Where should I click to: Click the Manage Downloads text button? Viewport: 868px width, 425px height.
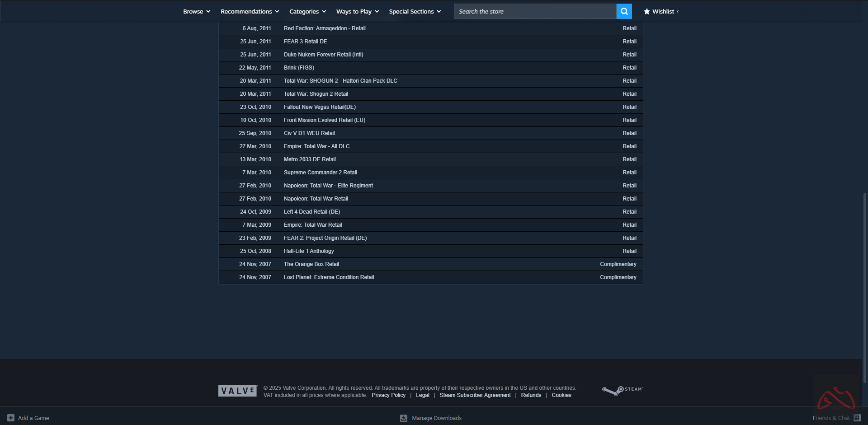coord(436,418)
